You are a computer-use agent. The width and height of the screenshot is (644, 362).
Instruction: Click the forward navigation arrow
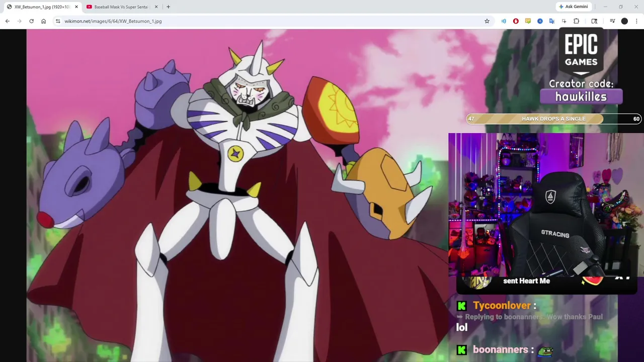pyautogui.click(x=19, y=21)
